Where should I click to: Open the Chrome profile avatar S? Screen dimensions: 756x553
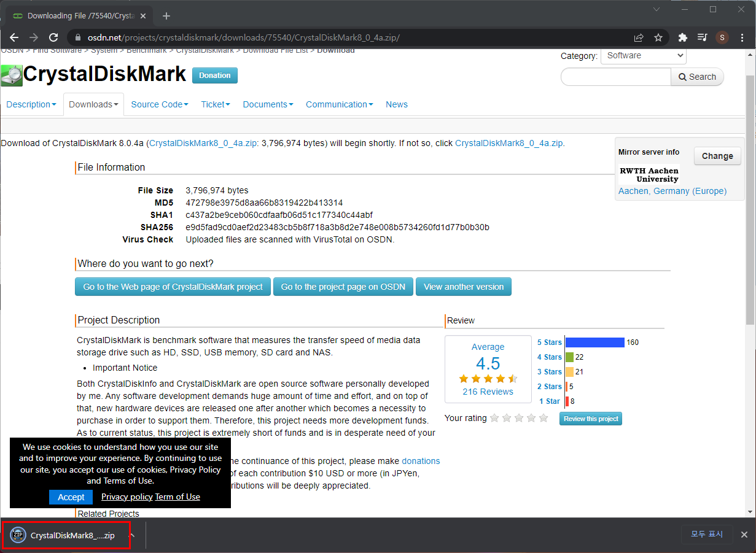pos(722,37)
